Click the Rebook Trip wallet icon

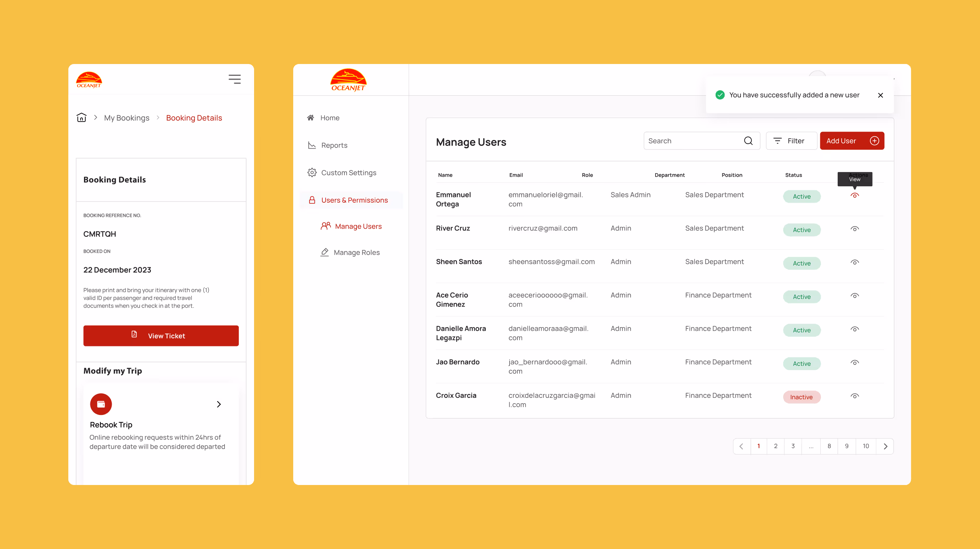(x=100, y=404)
